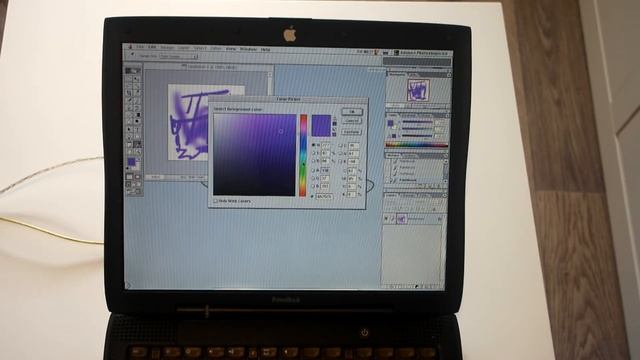Select the Blur tool
The height and width of the screenshot is (360, 640).
click(129, 122)
